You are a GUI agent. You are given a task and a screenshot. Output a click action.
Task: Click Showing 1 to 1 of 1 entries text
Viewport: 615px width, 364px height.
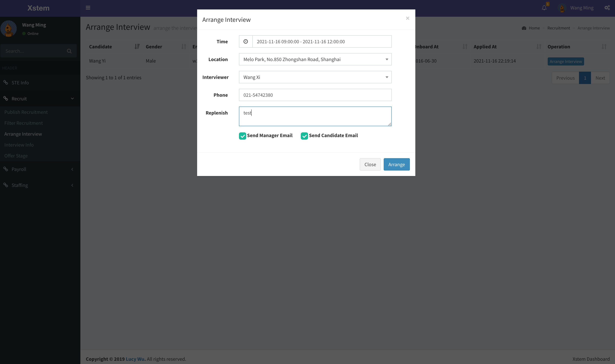coord(114,77)
